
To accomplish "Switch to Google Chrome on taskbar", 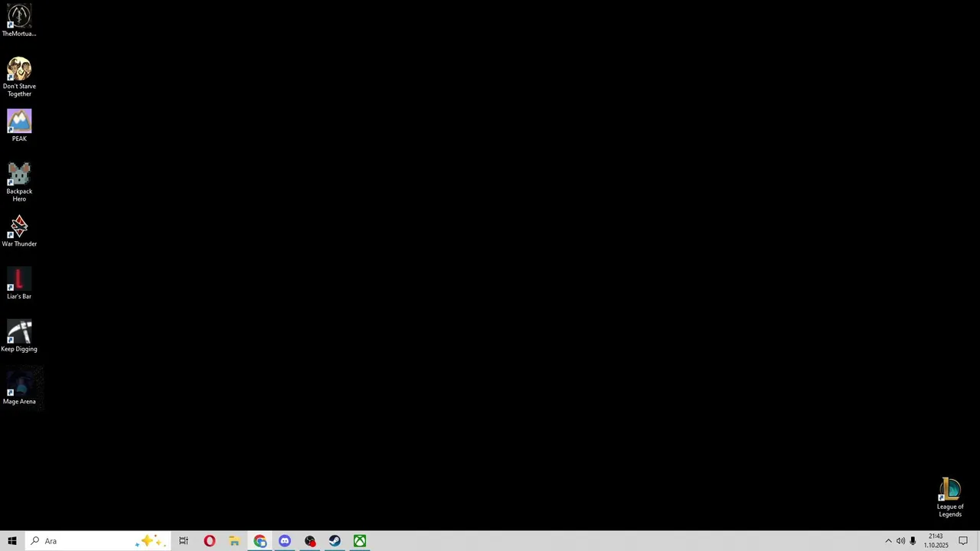I will click(260, 541).
